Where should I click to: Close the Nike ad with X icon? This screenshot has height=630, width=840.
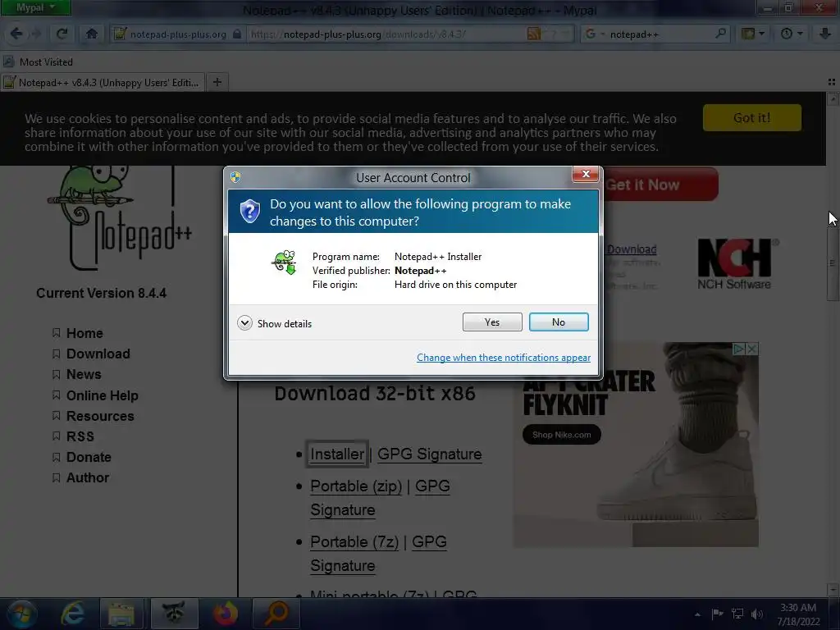click(x=752, y=349)
